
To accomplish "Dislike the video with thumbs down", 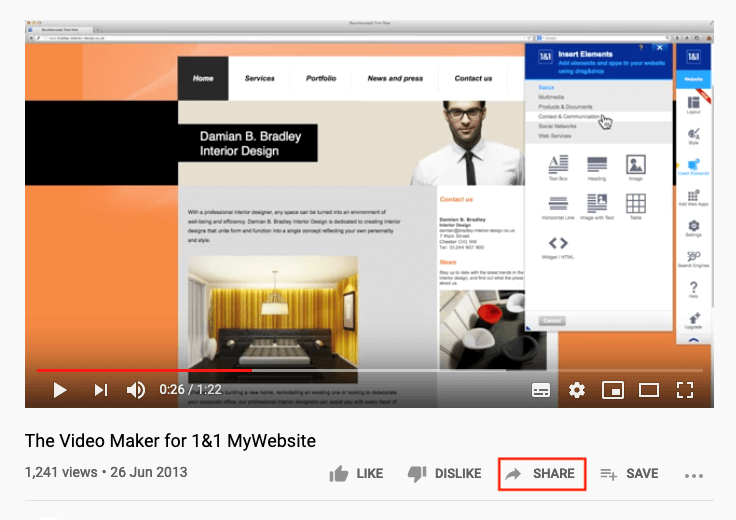I will pyautogui.click(x=445, y=473).
